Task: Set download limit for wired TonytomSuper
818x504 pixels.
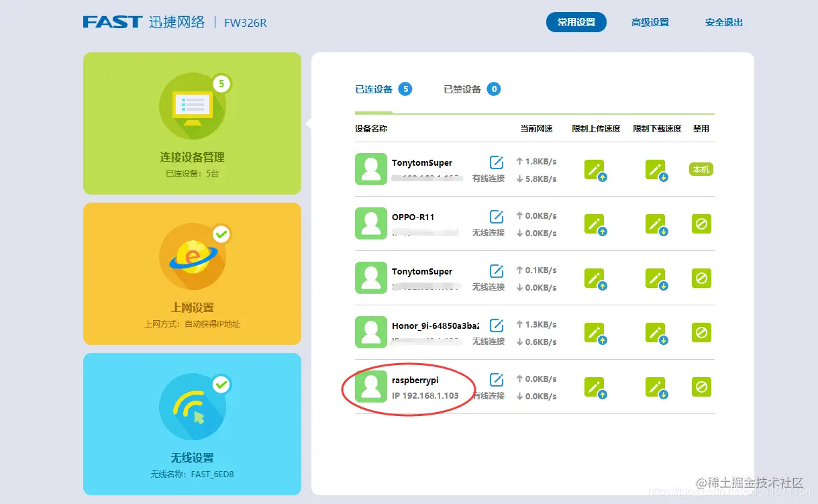Action: pos(656,170)
